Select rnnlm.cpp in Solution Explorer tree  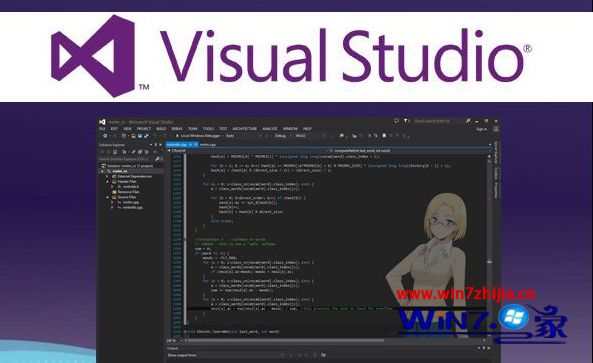coord(128,202)
